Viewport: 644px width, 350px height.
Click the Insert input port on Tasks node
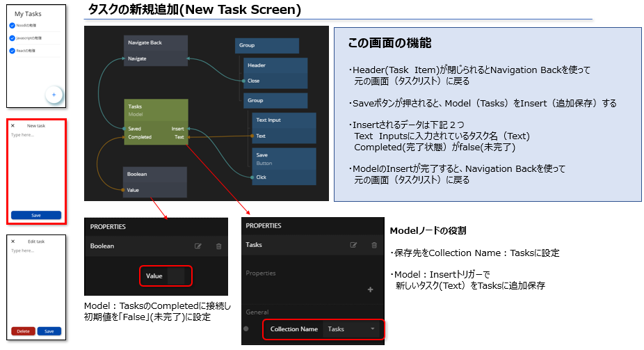point(188,129)
